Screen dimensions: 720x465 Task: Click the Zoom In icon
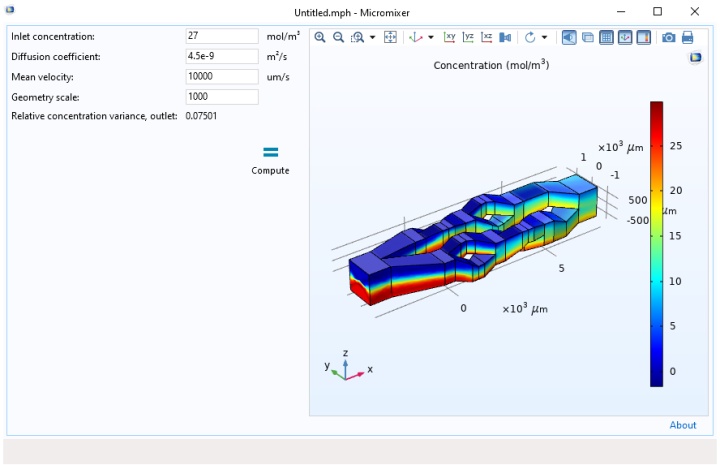point(320,37)
